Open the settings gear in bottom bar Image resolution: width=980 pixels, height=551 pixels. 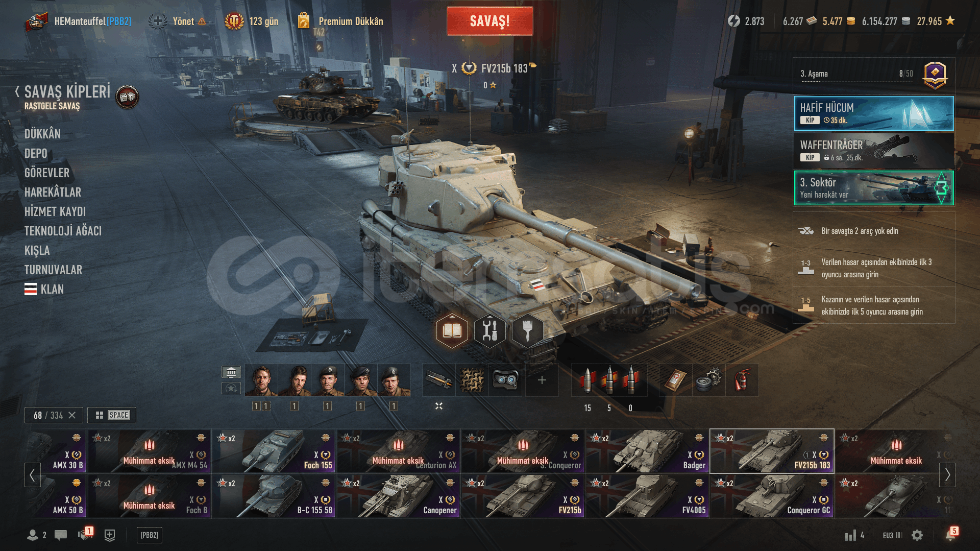[x=917, y=535]
